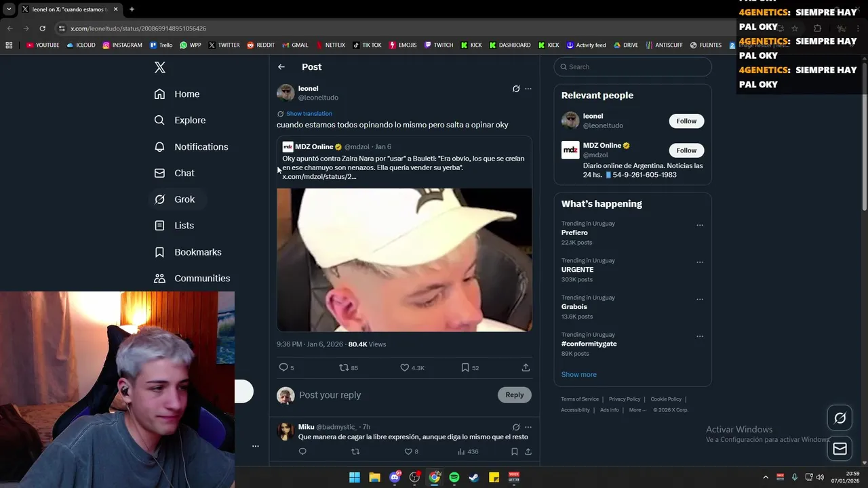The image size is (868, 488).
Task: Open Lists in the sidebar
Action: tap(174, 226)
